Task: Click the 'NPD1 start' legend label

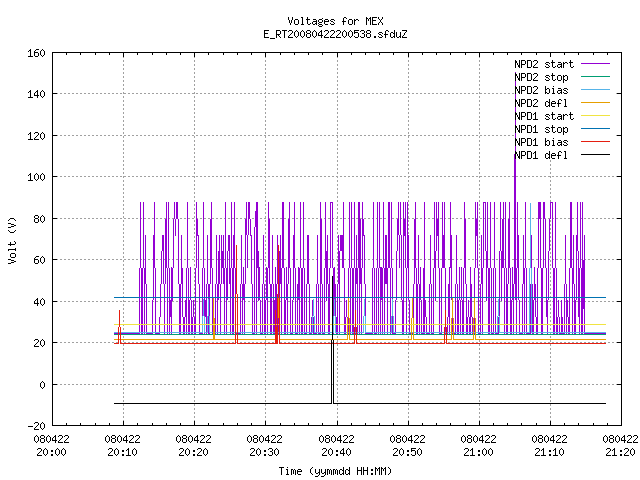Action: (544, 116)
